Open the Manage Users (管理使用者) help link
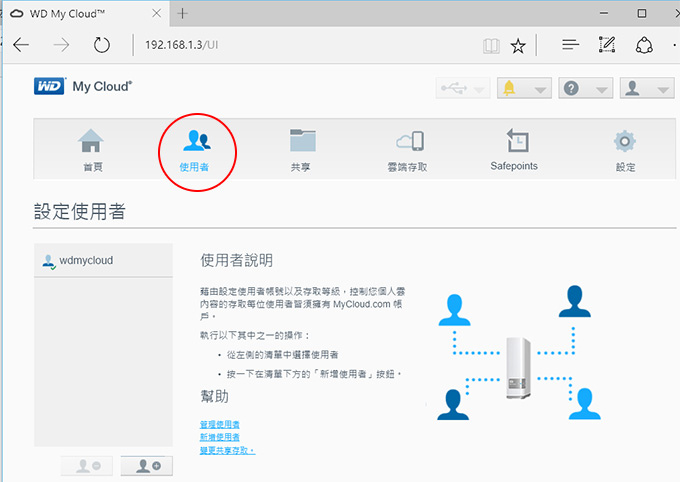Viewport: 680px width, 482px height. (219, 424)
